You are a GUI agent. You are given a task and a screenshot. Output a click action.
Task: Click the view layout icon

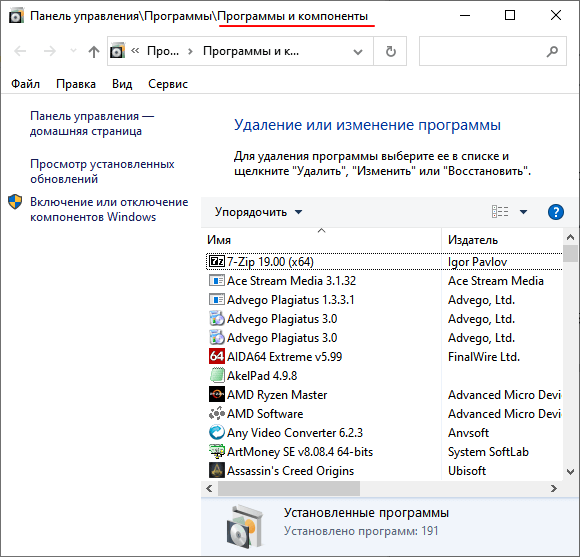click(500, 212)
